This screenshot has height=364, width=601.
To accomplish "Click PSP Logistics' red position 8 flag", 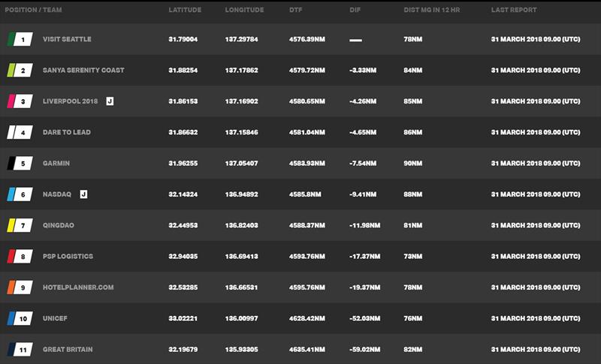I will point(20,256).
